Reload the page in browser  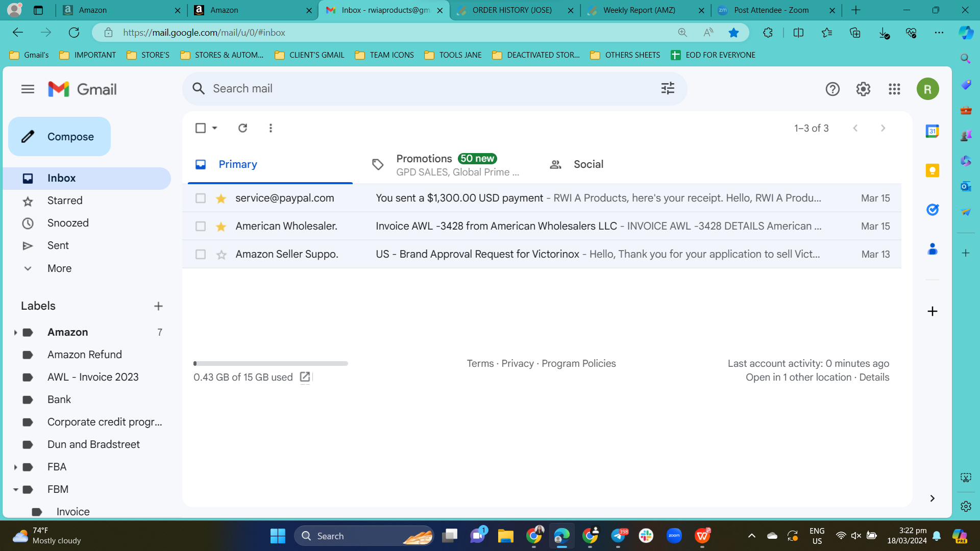pyautogui.click(x=74, y=33)
